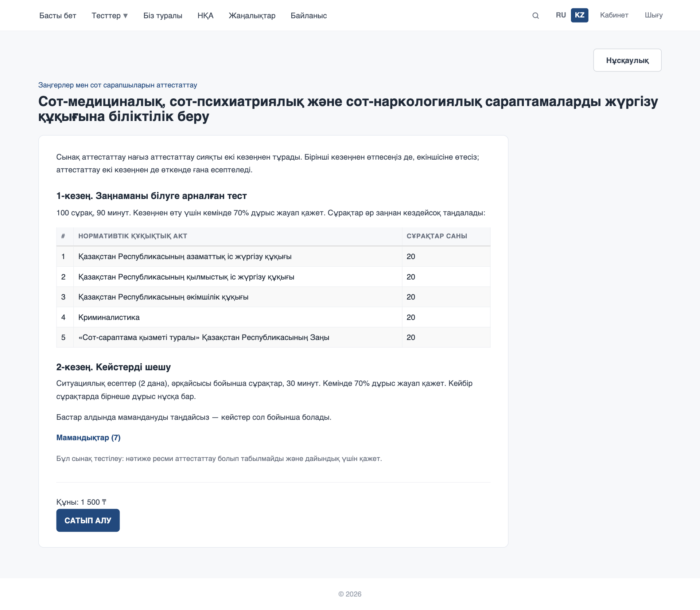
Task: Go to Басты бет page
Action: [58, 16]
